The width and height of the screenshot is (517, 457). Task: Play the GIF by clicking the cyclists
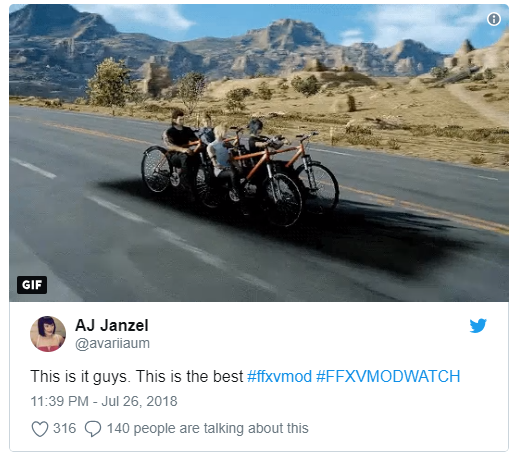coord(240,168)
